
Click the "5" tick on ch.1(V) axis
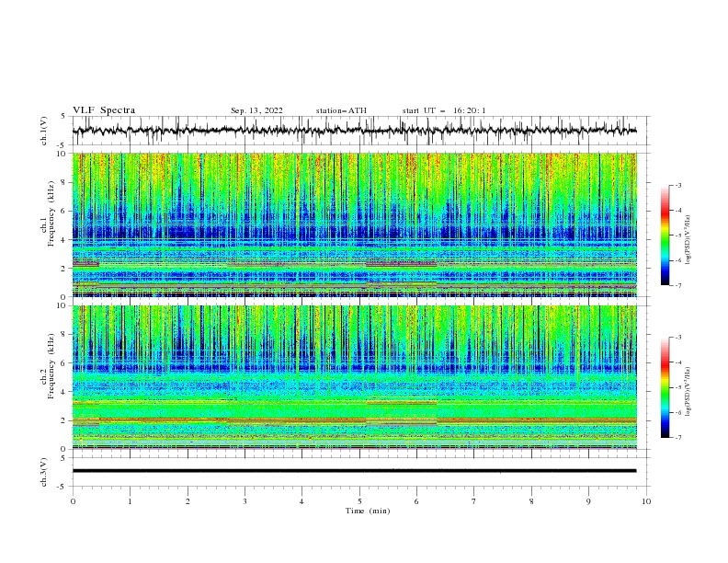click(x=63, y=117)
